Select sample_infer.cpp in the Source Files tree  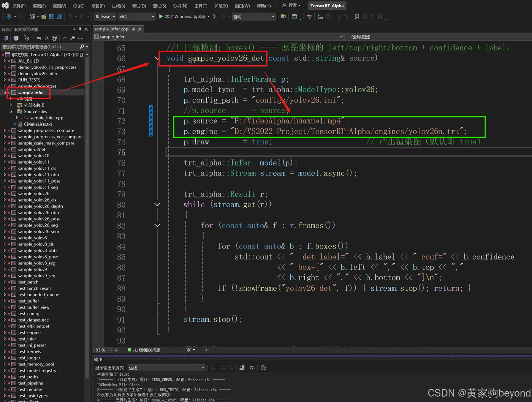click(47, 118)
